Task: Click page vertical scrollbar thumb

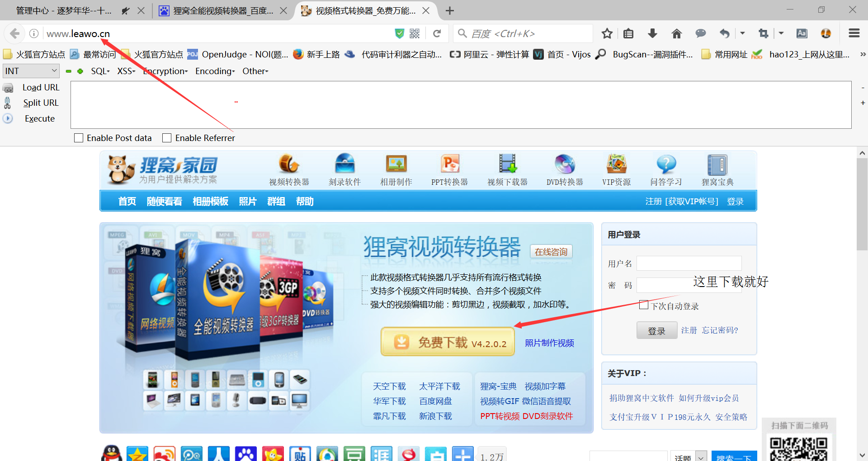Action: 862,204
